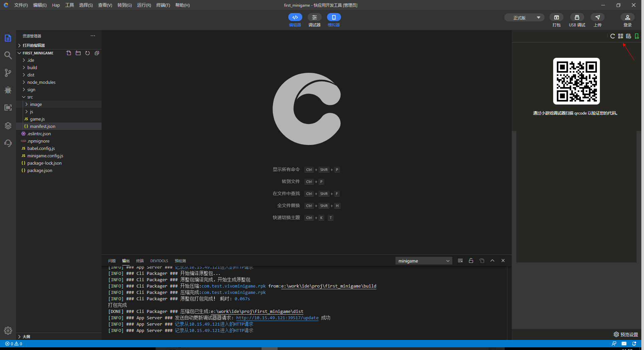
Task: Collapse the src folder
Action: pyautogui.click(x=59, y=97)
